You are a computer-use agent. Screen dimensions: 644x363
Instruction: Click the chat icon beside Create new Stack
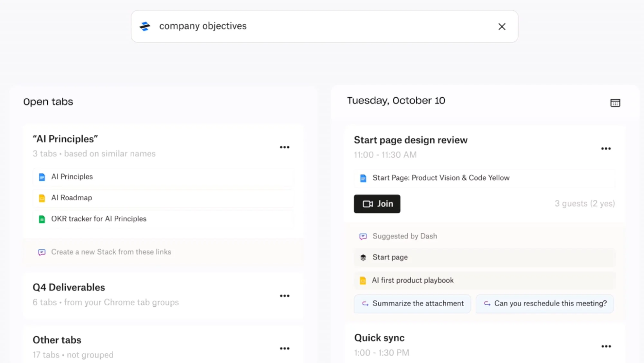tap(42, 252)
